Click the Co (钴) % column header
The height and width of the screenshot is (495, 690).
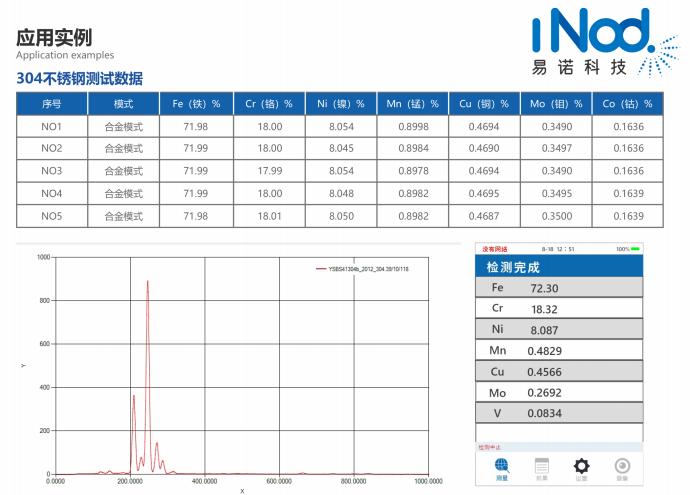pos(628,104)
